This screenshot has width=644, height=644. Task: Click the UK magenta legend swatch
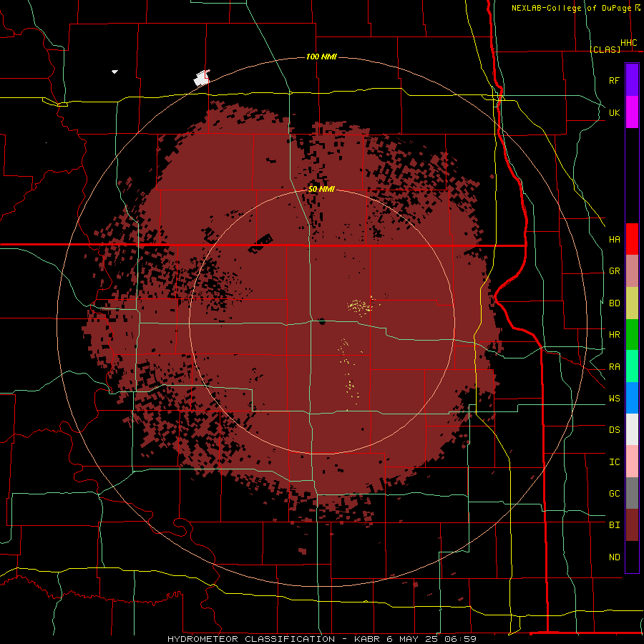tap(632, 112)
